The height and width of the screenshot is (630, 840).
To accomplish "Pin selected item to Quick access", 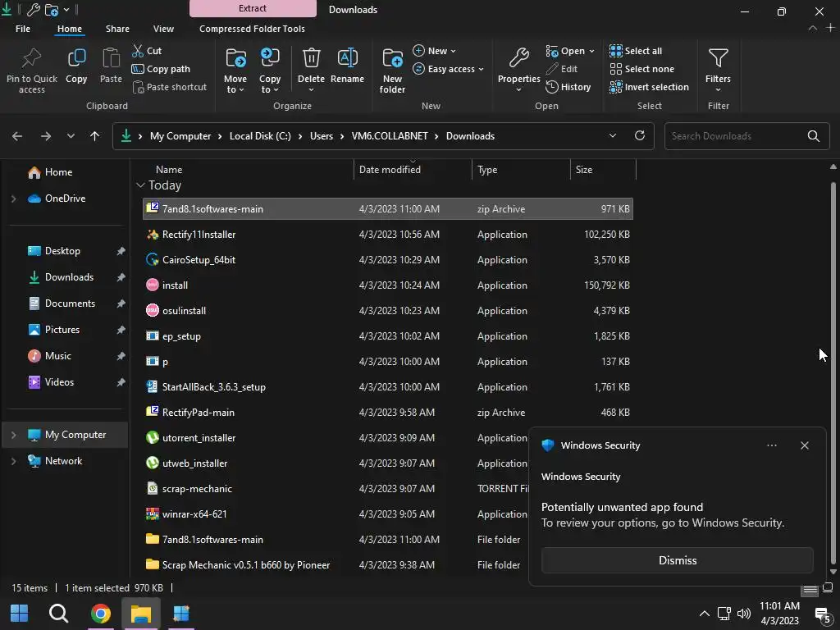I will click(x=32, y=70).
